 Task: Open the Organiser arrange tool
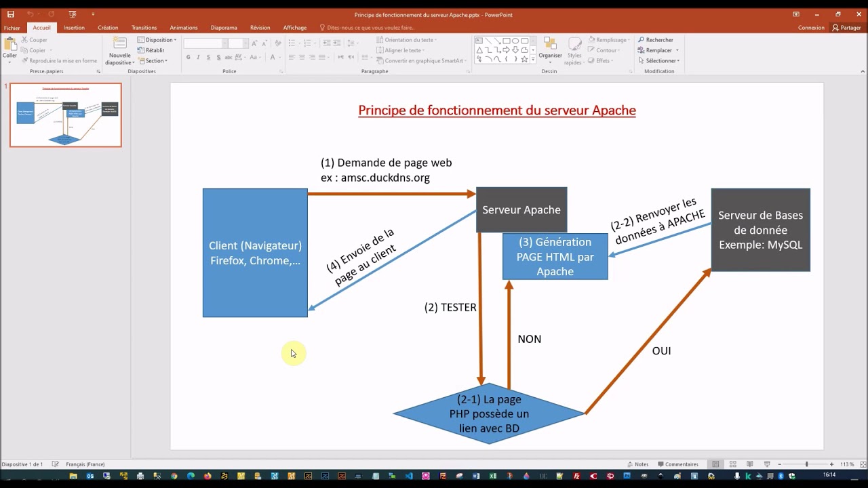click(x=550, y=50)
